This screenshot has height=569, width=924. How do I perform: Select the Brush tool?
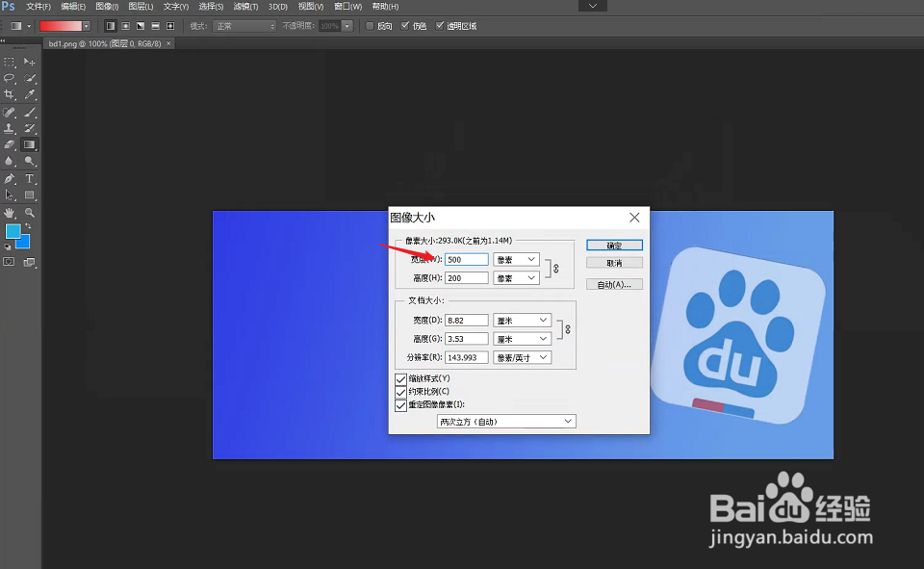click(30, 112)
